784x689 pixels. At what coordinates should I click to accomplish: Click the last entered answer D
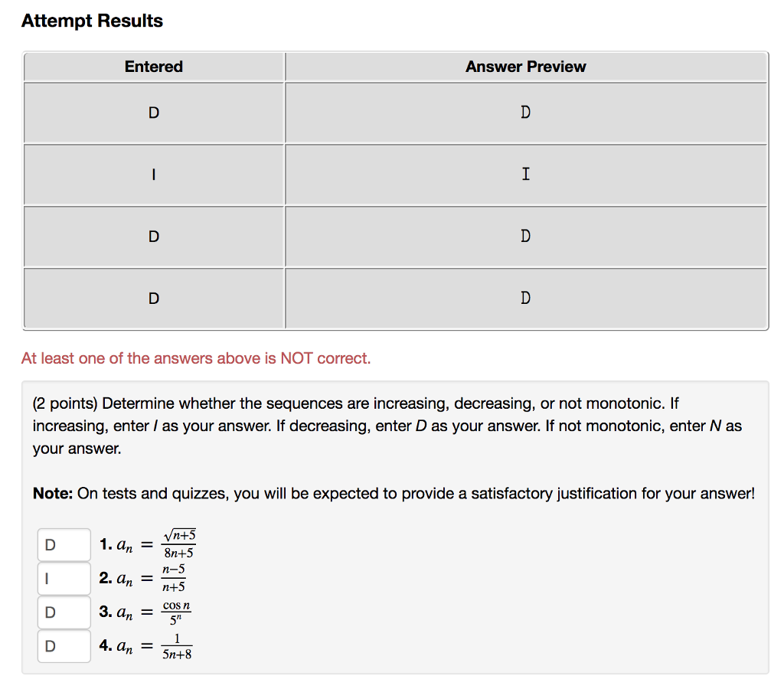click(x=153, y=299)
